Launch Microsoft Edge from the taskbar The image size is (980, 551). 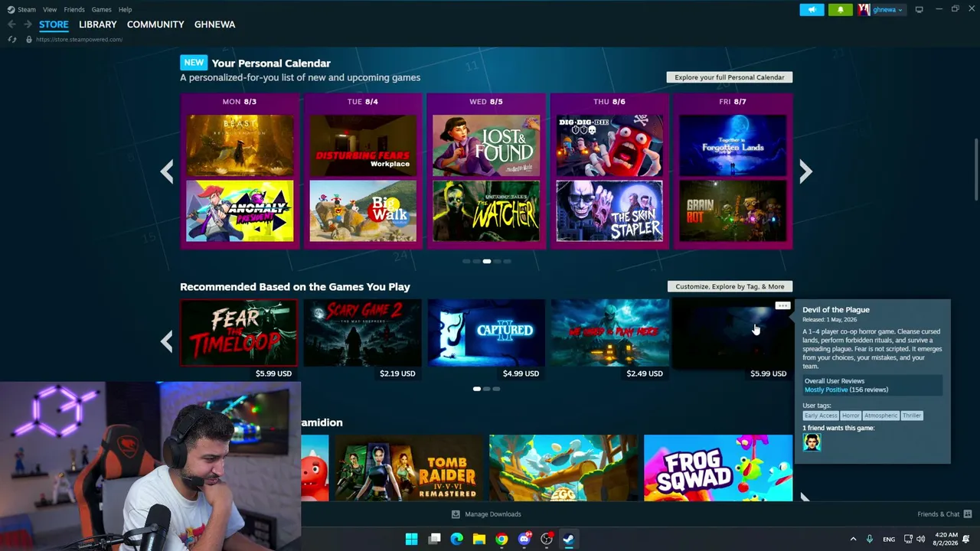(x=456, y=539)
